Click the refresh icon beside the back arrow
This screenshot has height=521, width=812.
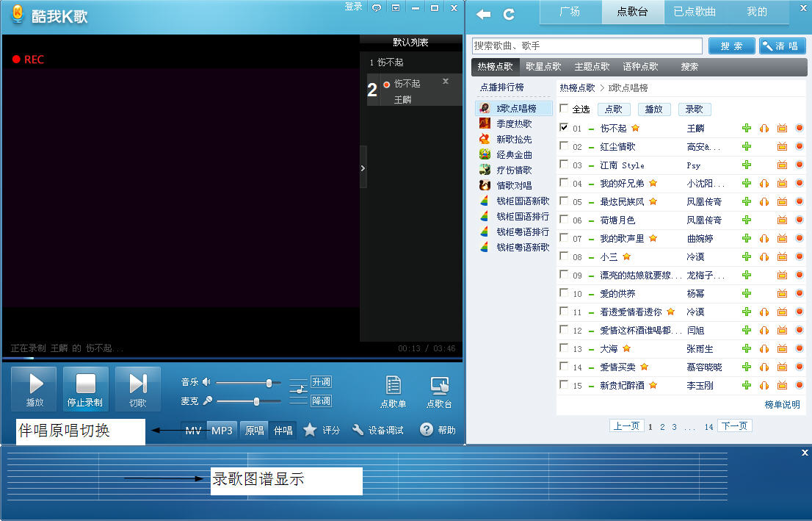pyautogui.click(x=509, y=14)
